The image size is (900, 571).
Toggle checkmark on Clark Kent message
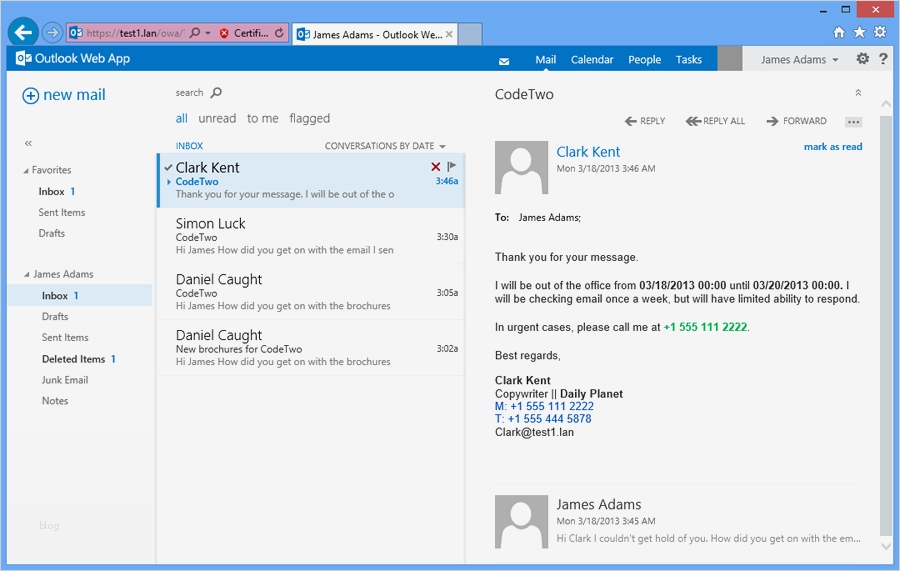point(168,168)
